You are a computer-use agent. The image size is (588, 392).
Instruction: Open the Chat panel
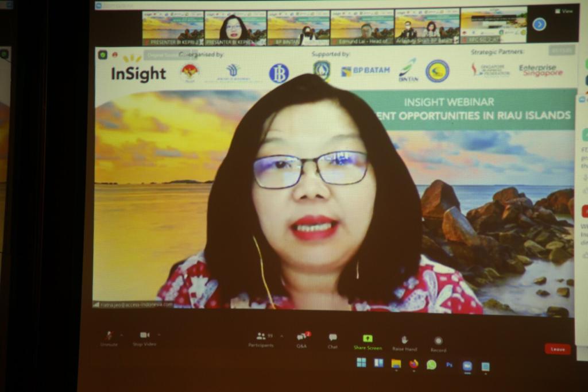(332, 338)
